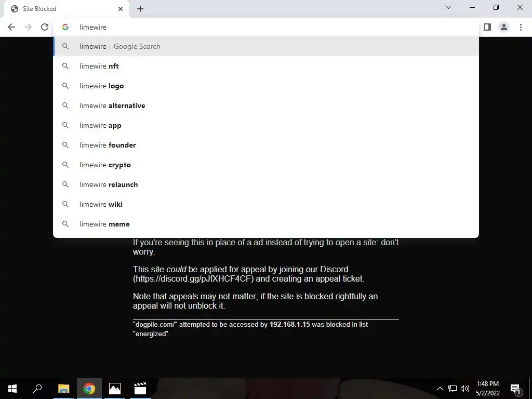Show hidden system tray icons
This screenshot has width=532, height=399.
pyautogui.click(x=440, y=389)
